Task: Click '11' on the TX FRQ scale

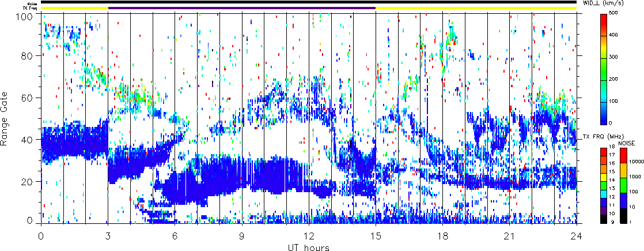Action: coord(612,205)
